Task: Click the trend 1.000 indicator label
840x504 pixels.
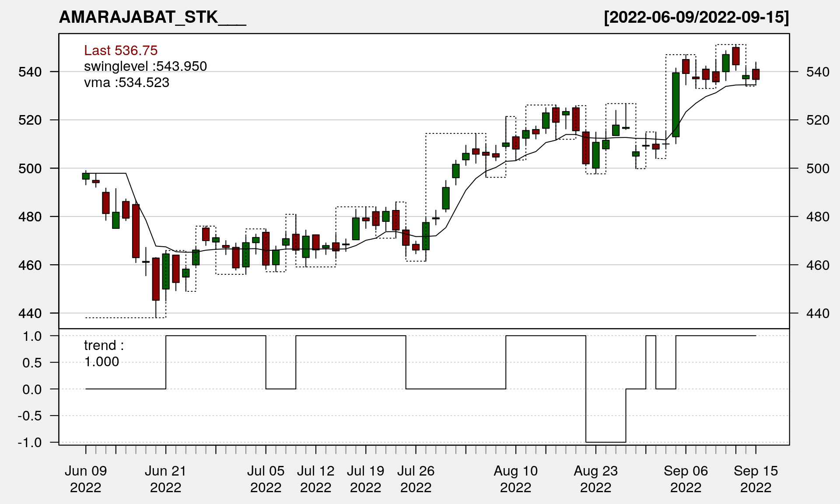Action: 104,353
